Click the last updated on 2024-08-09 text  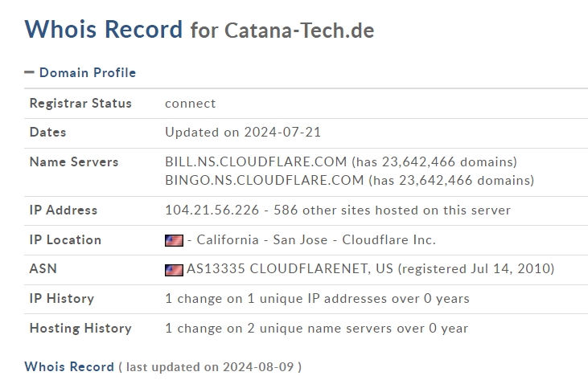tap(210, 367)
